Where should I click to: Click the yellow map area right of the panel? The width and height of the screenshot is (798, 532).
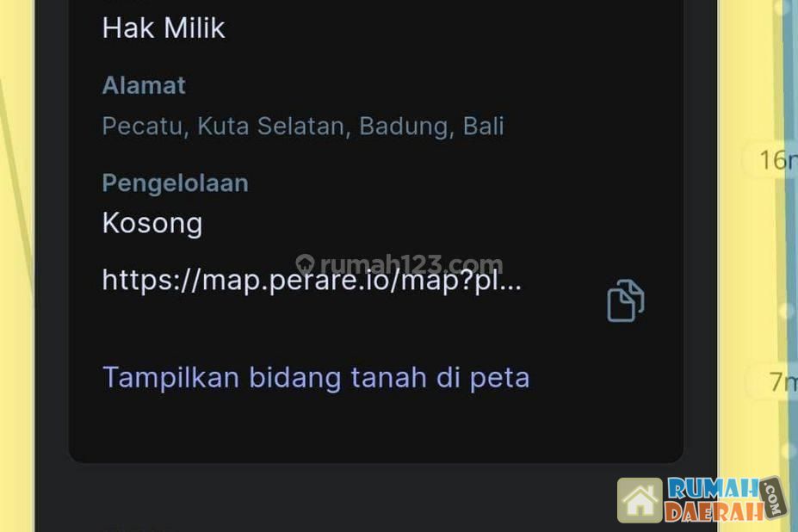[x=748, y=255]
